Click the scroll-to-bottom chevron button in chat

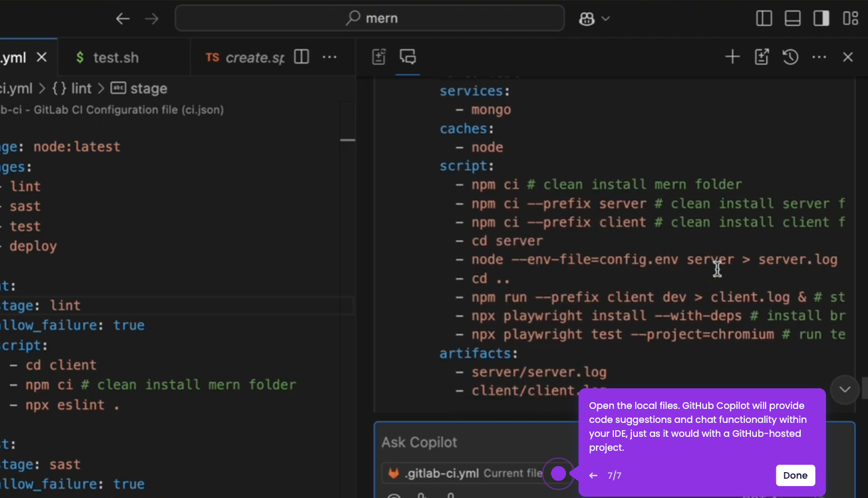coord(845,389)
